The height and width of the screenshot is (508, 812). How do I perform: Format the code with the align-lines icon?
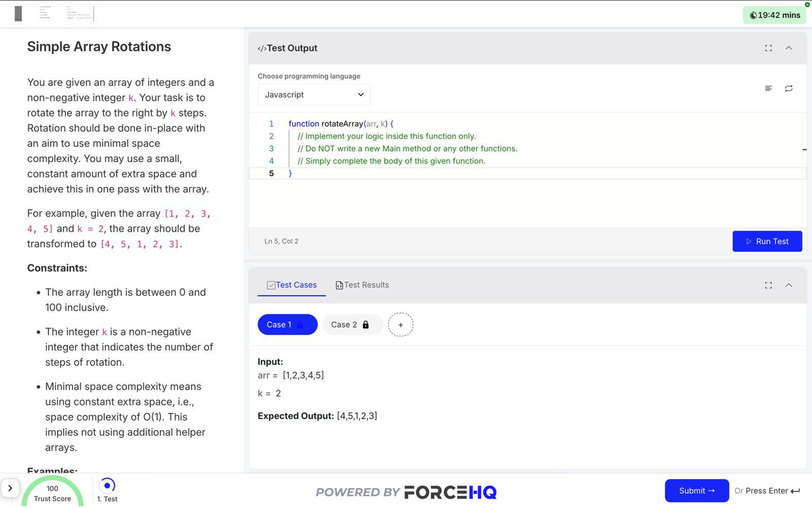[768, 88]
